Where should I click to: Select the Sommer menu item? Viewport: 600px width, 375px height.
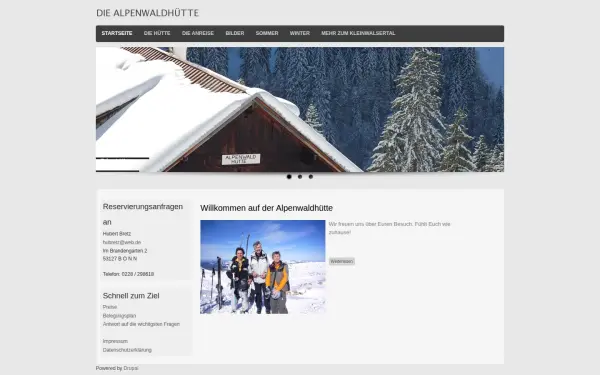click(x=267, y=33)
